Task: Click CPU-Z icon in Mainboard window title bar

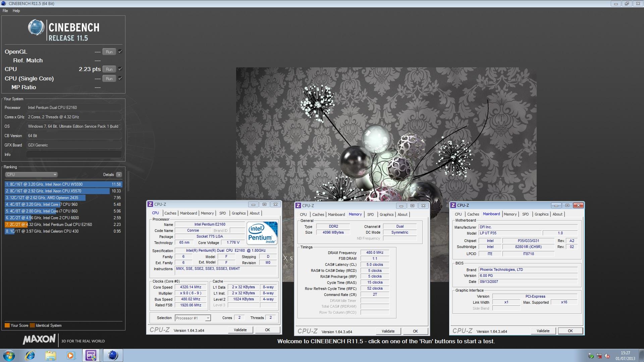Action: (x=453, y=205)
